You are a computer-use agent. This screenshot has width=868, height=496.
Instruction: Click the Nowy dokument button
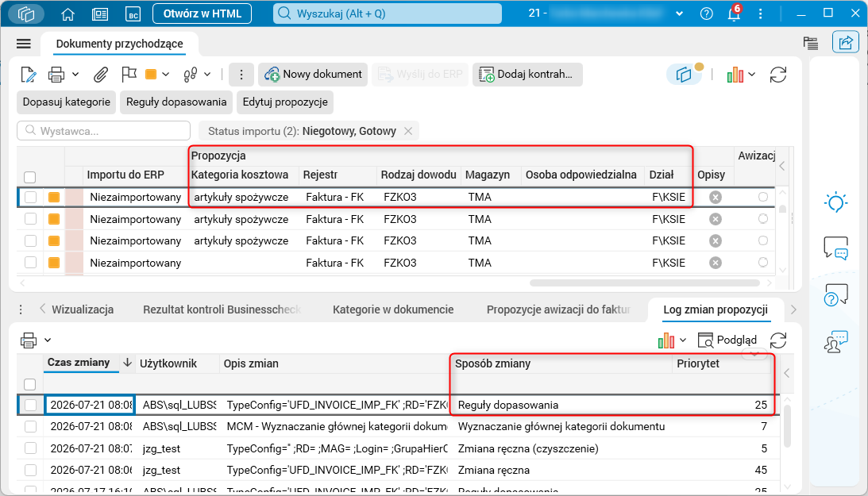[x=313, y=75]
